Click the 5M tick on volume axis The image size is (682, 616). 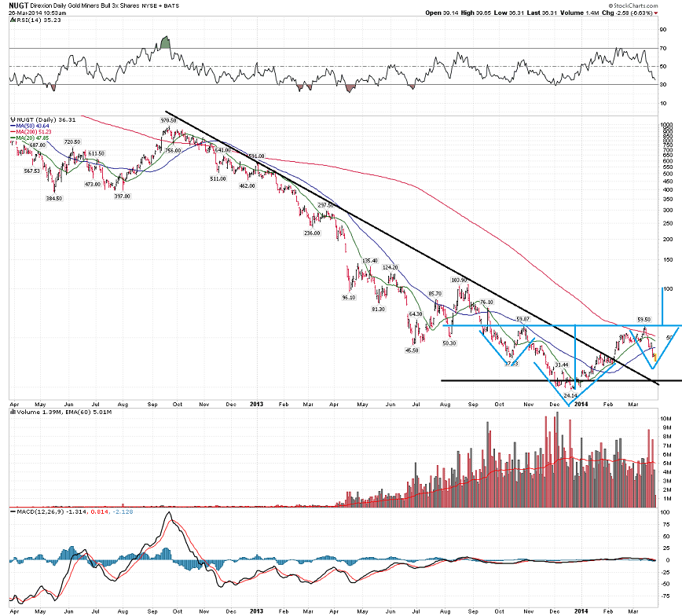666,464
